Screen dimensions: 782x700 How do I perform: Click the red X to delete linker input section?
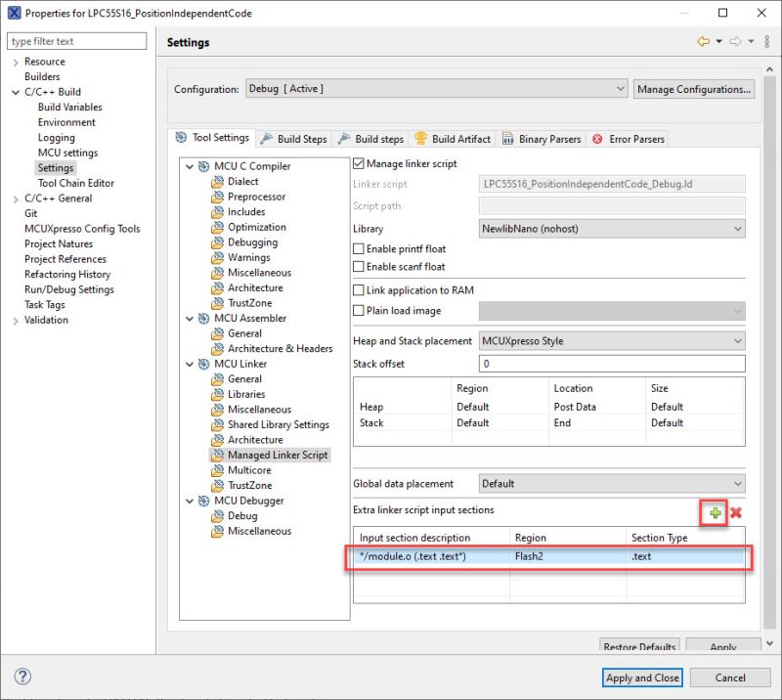pyautogui.click(x=735, y=511)
